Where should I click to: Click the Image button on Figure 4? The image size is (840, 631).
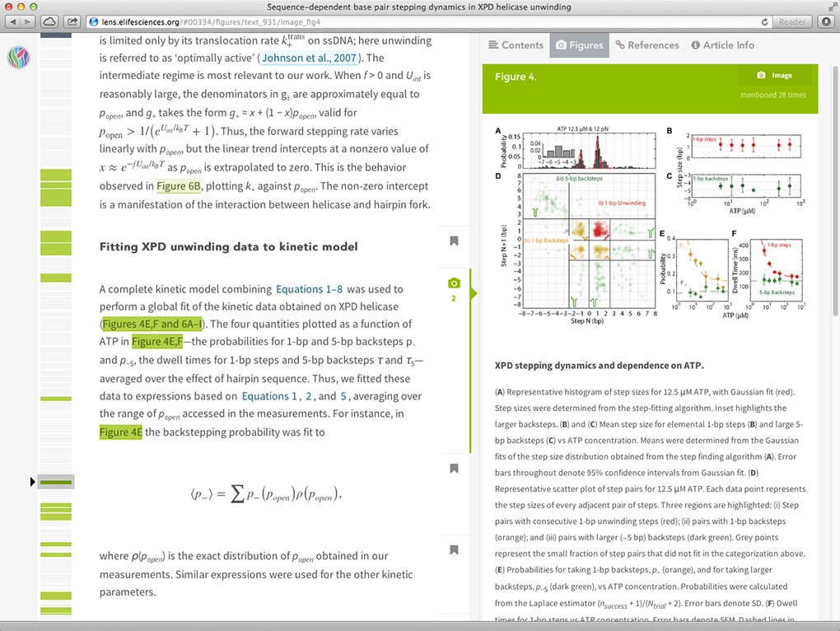[x=775, y=76]
